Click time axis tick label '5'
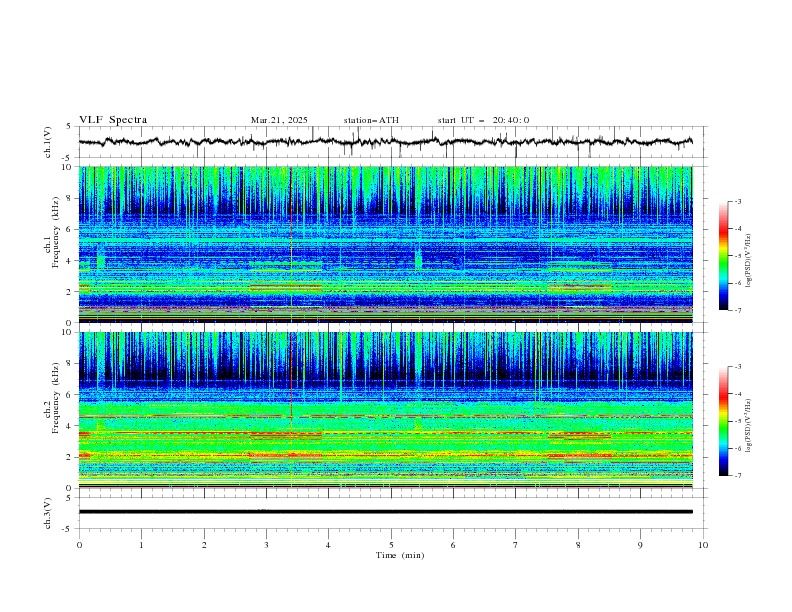 (391, 545)
